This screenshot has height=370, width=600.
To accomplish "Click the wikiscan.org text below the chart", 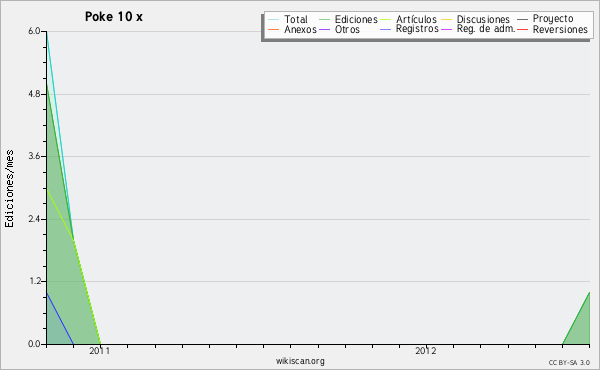I will 300,361.
